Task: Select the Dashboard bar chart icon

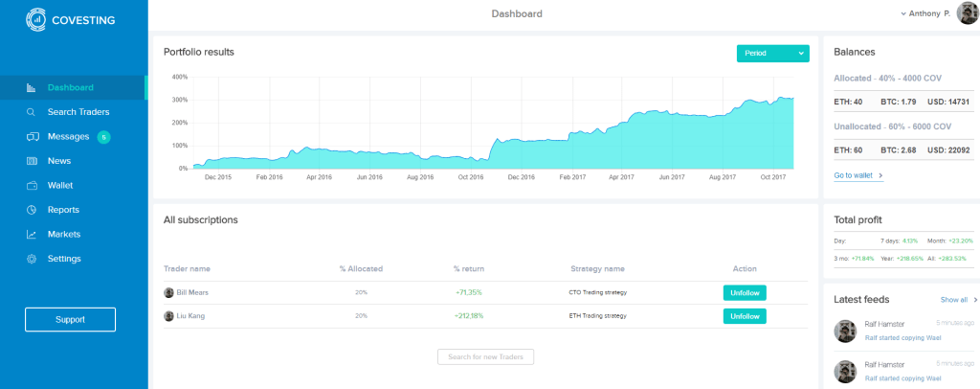Action: pos(32,87)
